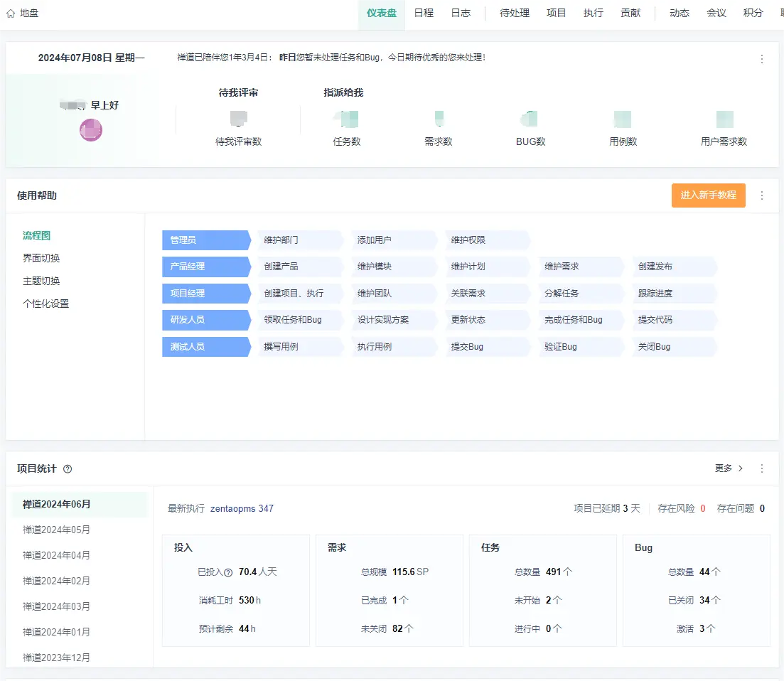Open the 维护部门 flow step
784x681 pixels.
[299, 240]
